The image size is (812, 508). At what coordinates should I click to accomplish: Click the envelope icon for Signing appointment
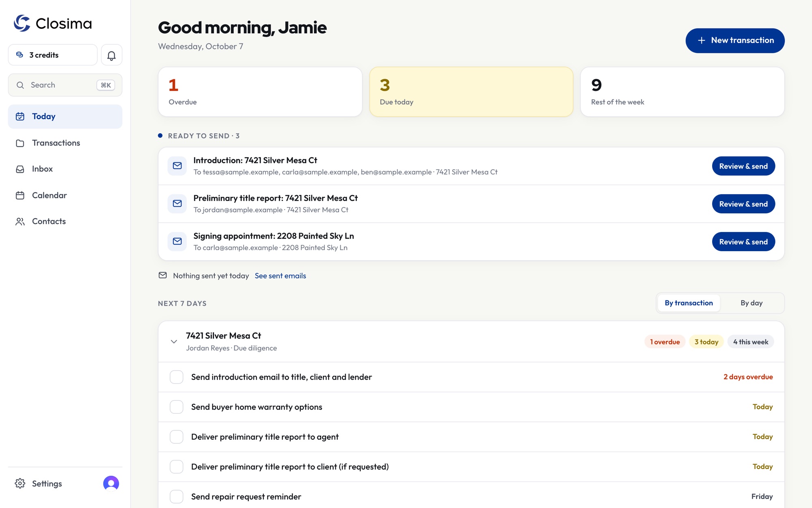tap(177, 241)
